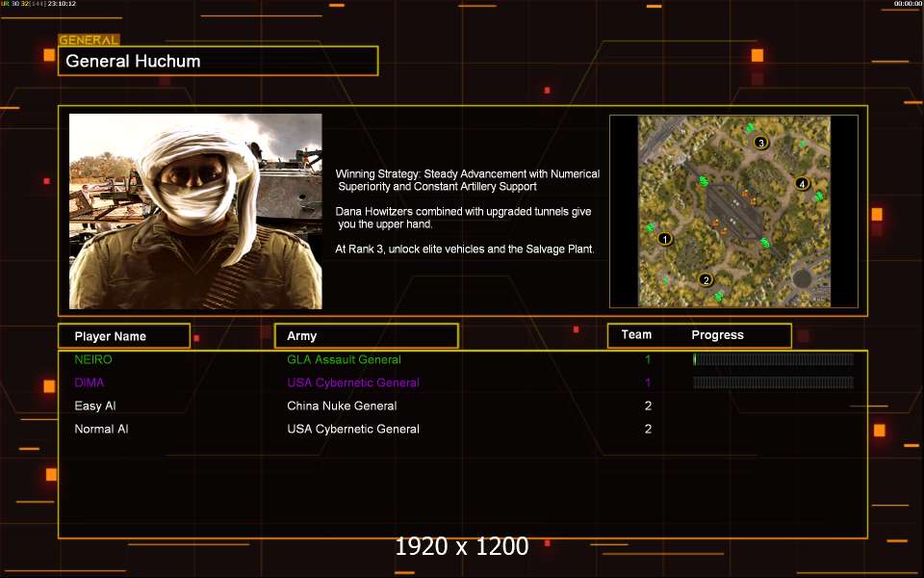Click start position marker 1 on the map
Screen dimensions: 924x578
[664, 239]
